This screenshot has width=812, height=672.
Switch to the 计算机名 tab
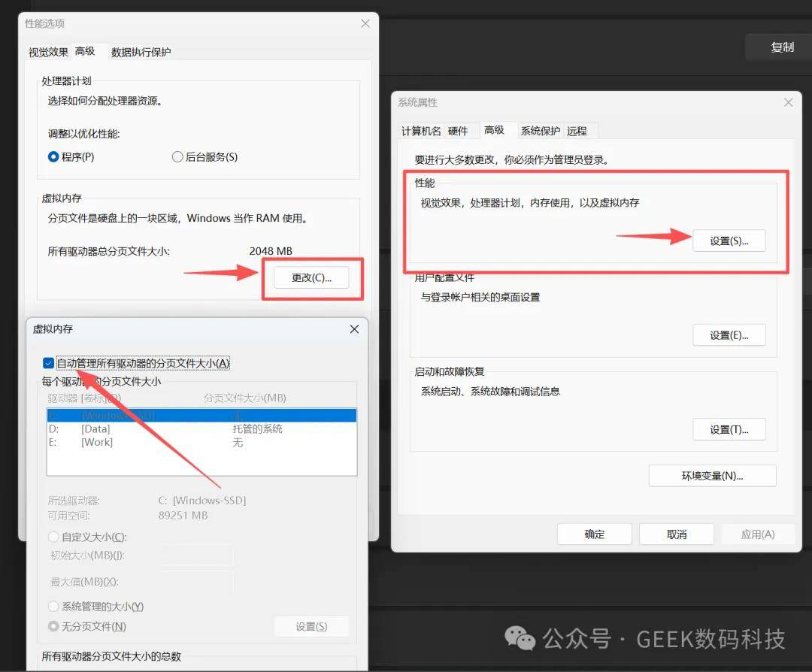click(421, 131)
